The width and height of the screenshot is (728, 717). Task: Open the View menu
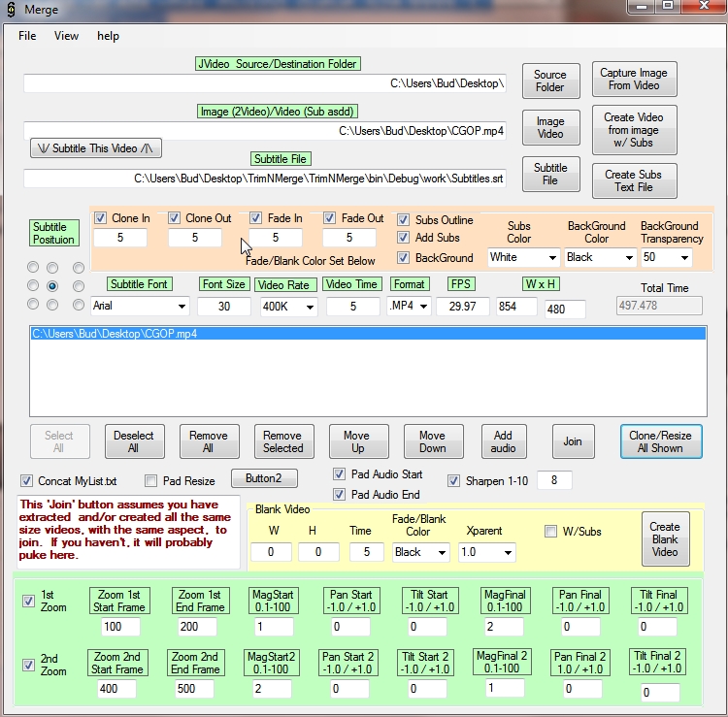point(66,36)
